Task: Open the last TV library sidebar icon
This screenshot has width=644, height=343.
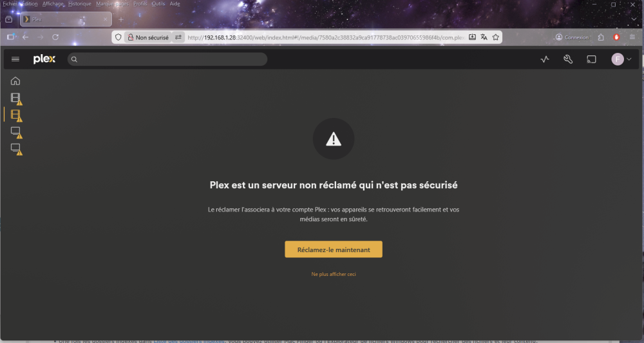Action: coord(16,149)
